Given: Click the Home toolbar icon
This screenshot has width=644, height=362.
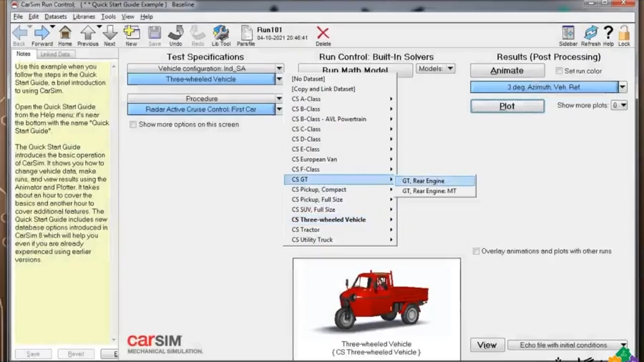Looking at the screenshot, I should (x=65, y=35).
